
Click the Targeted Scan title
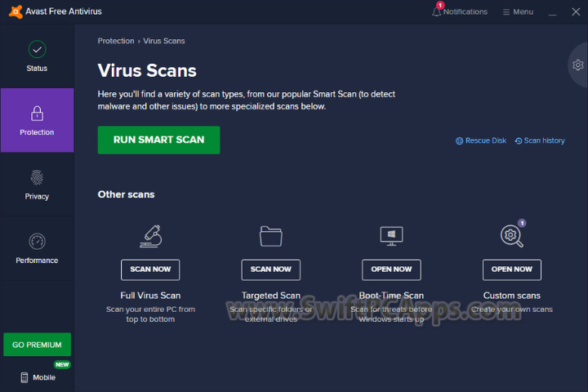pos(271,296)
